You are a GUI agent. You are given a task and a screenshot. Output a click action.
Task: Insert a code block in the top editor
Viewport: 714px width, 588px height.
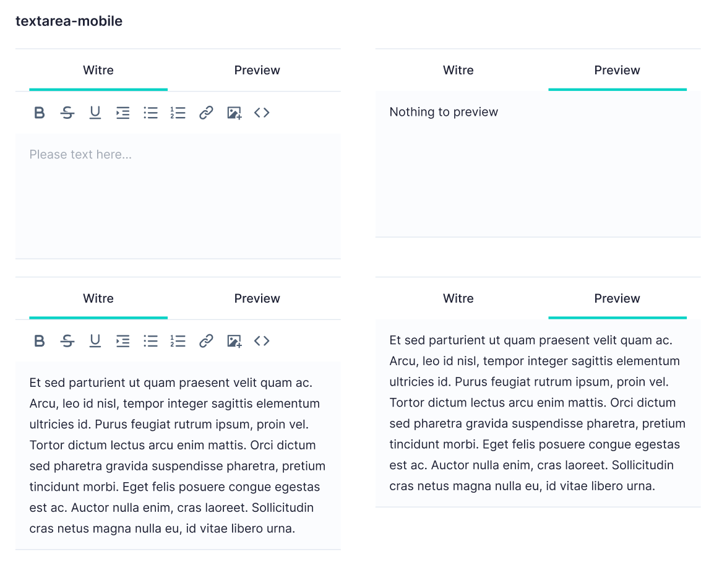(x=262, y=112)
